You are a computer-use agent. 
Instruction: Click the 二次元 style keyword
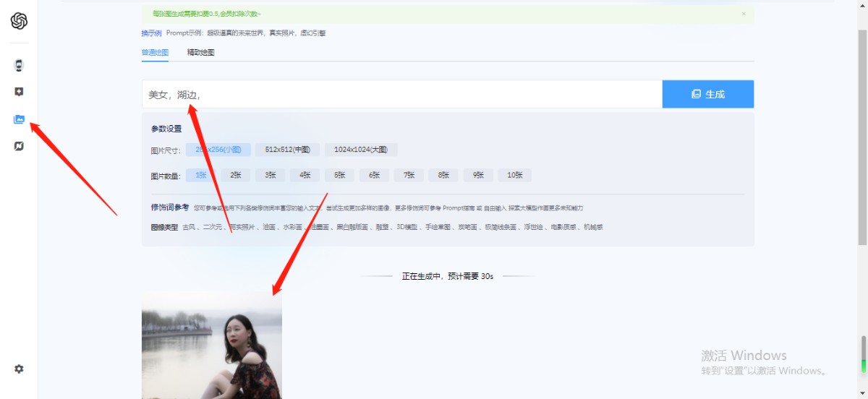(x=213, y=227)
